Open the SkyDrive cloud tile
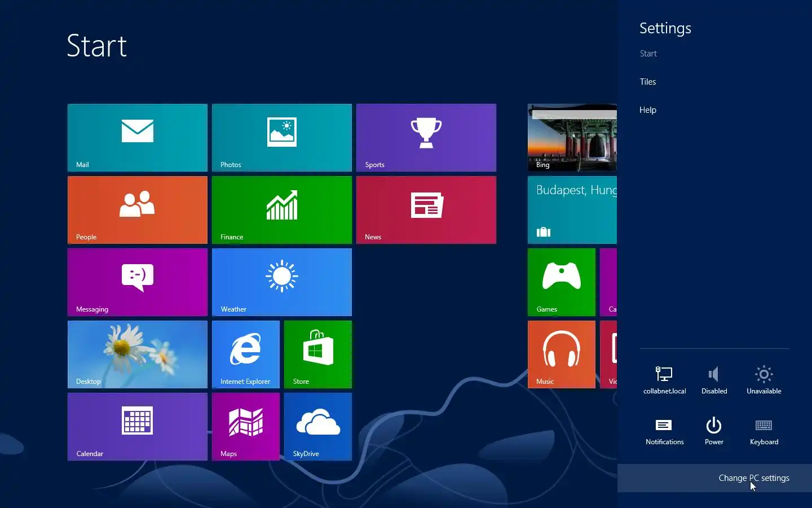Screen dimensions: 812x508 [x=318, y=427]
